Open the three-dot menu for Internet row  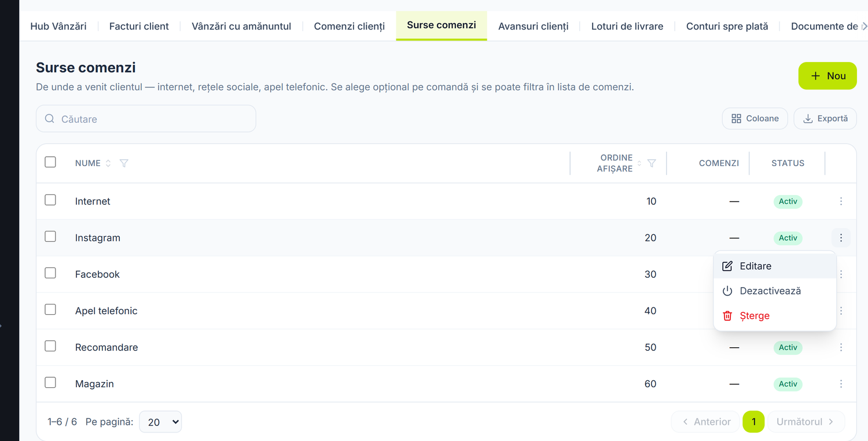(841, 201)
